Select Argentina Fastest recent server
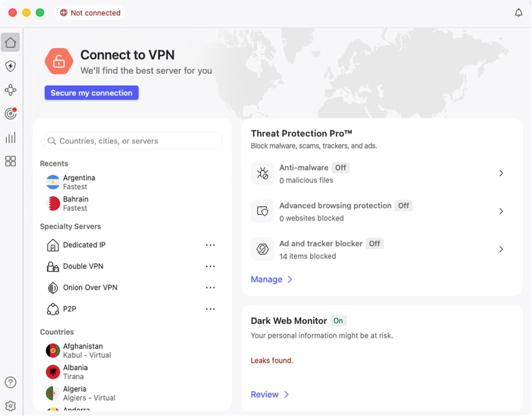 132,182
